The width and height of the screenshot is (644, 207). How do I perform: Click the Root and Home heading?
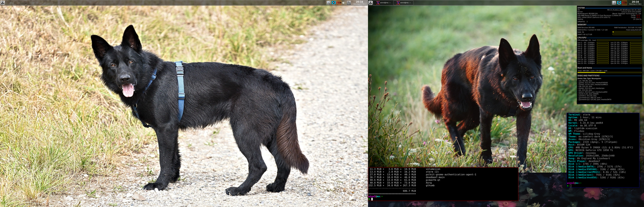pos(585,67)
